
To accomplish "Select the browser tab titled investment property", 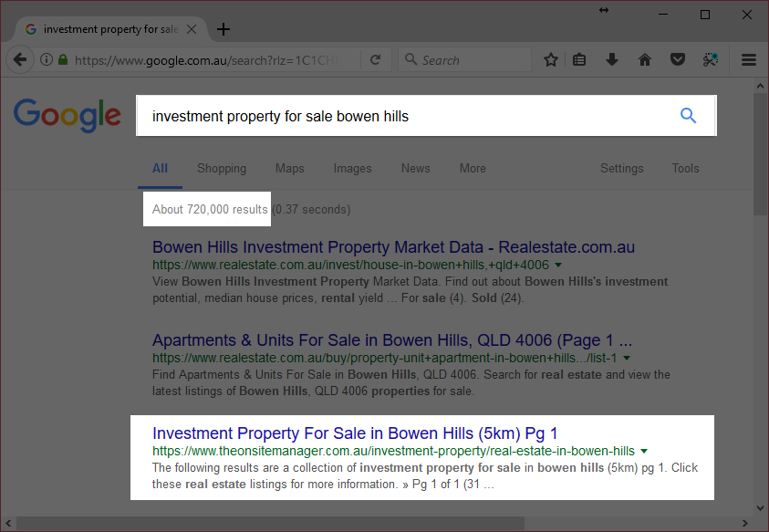I will [x=110, y=29].
